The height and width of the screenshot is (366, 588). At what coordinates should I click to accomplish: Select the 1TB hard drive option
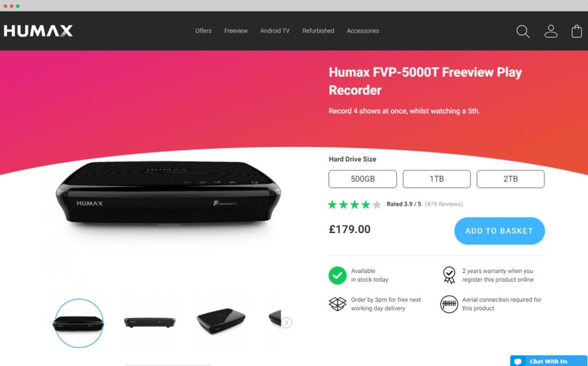pos(436,179)
